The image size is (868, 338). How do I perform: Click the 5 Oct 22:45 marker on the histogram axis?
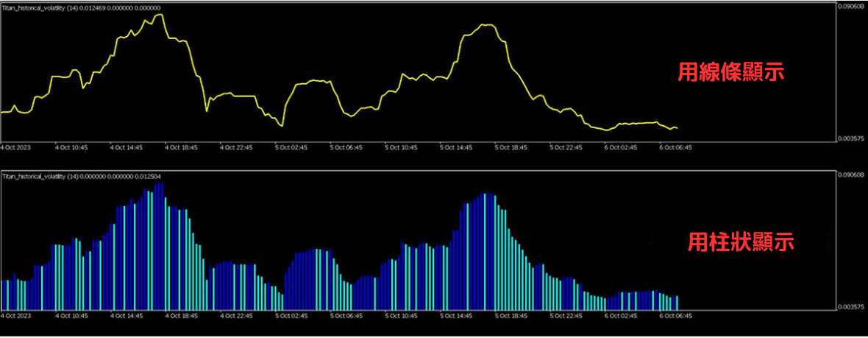tap(567, 316)
